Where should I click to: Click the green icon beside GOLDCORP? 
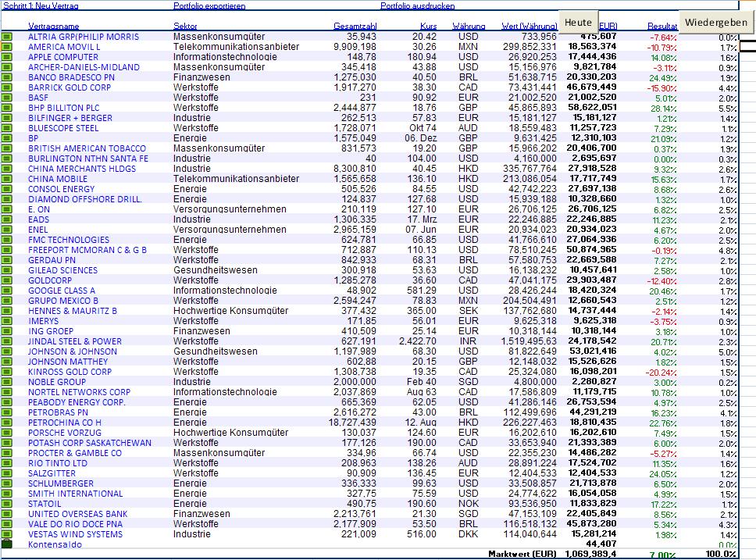point(6,280)
